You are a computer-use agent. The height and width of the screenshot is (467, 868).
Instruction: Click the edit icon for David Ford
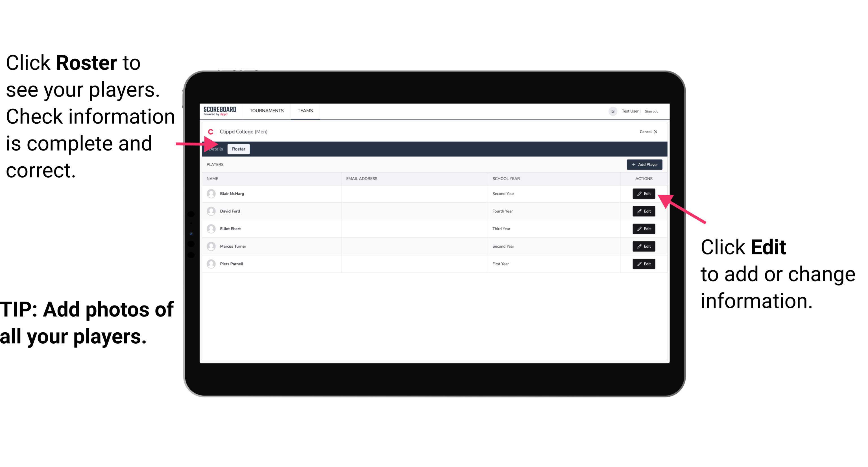(x=644, y=211)
